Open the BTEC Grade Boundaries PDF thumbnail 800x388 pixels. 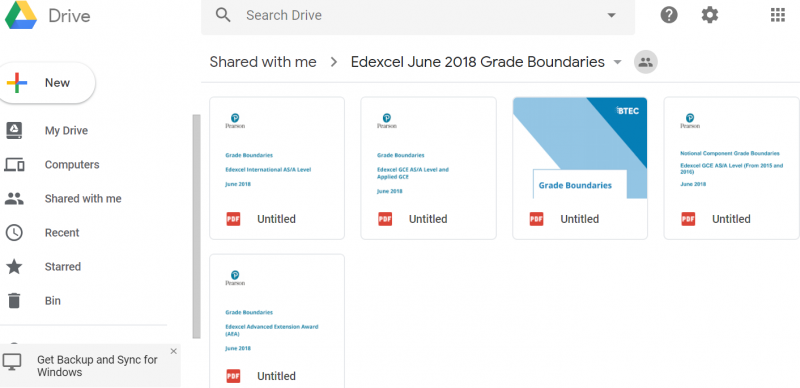tap(580, 148)
